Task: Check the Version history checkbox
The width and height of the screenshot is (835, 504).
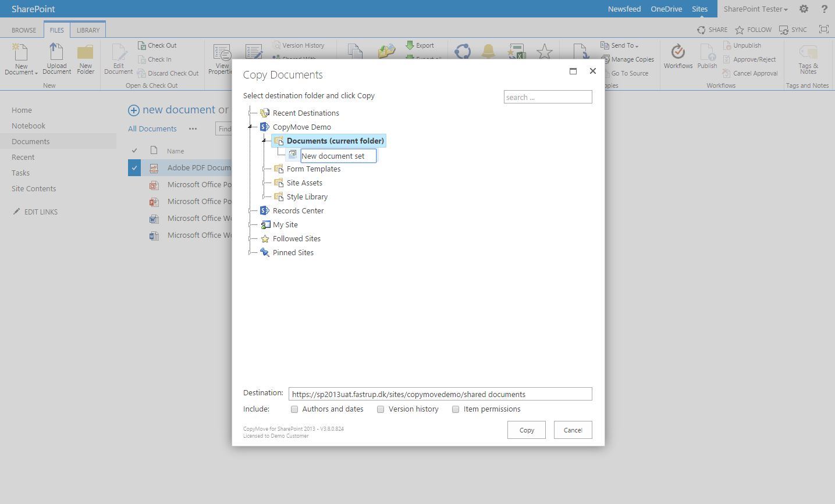Action: [x=381, y=409]
